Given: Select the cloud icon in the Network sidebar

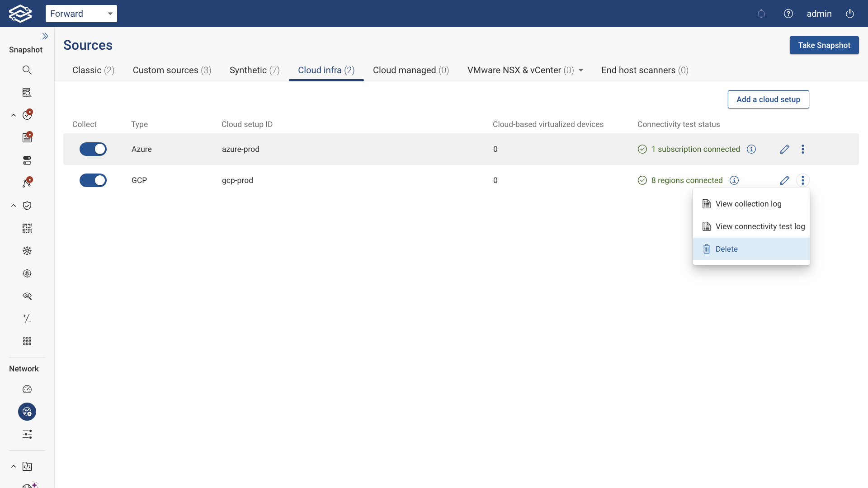Looking at the screenshot, I should coord(27,412).
